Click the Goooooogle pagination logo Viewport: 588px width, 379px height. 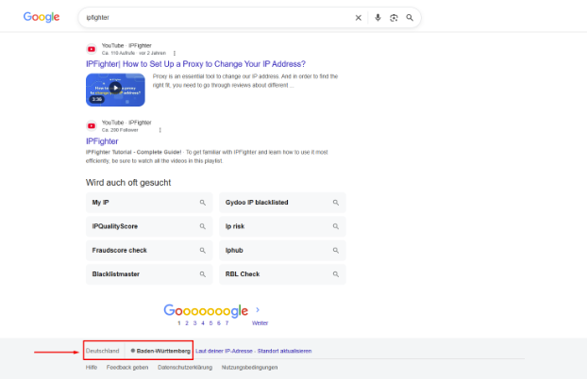click(206, 311)
